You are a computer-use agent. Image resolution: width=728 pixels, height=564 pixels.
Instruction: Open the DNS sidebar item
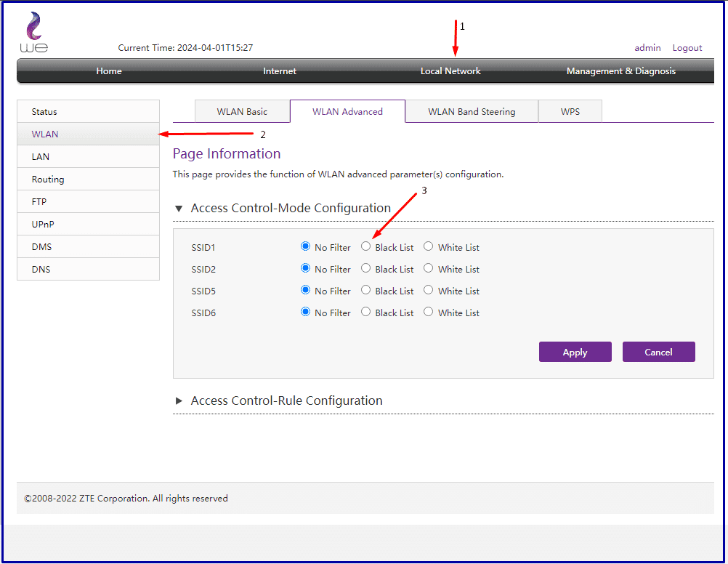[x=41, y=270]
